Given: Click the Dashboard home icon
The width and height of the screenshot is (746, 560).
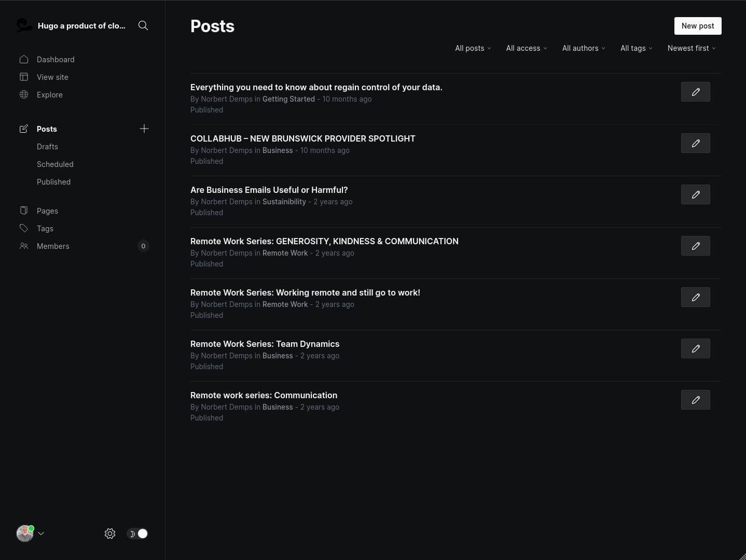Looking at the screenshot, I should coord(24,60).
